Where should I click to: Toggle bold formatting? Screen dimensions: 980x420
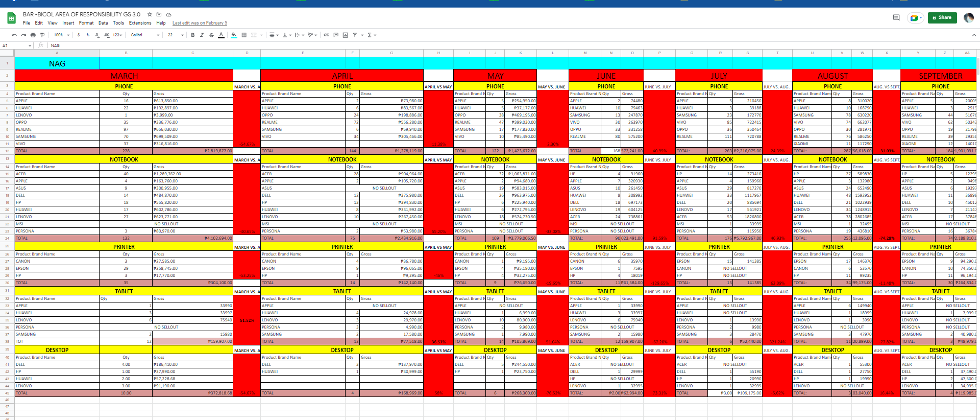click(x=192, y=35)
